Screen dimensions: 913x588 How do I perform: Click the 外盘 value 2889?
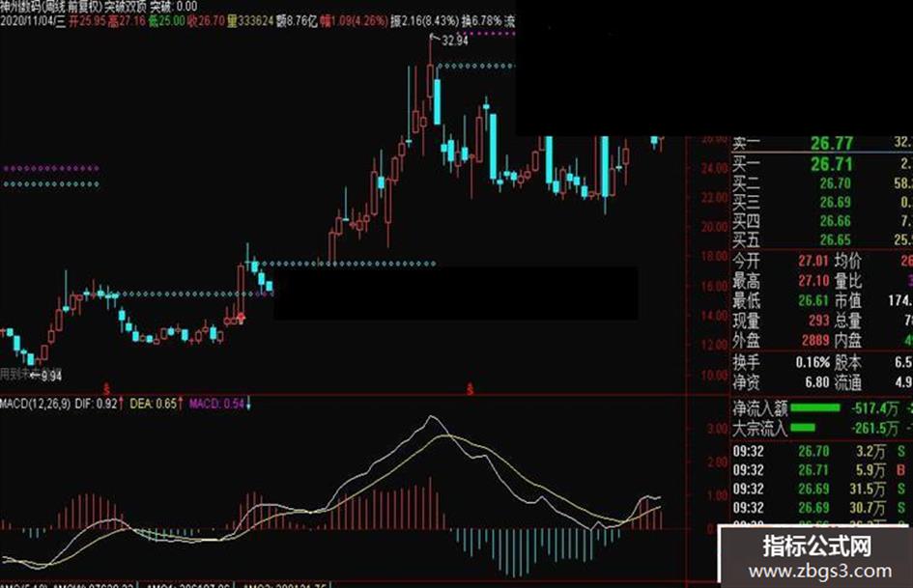pos(815,340)
